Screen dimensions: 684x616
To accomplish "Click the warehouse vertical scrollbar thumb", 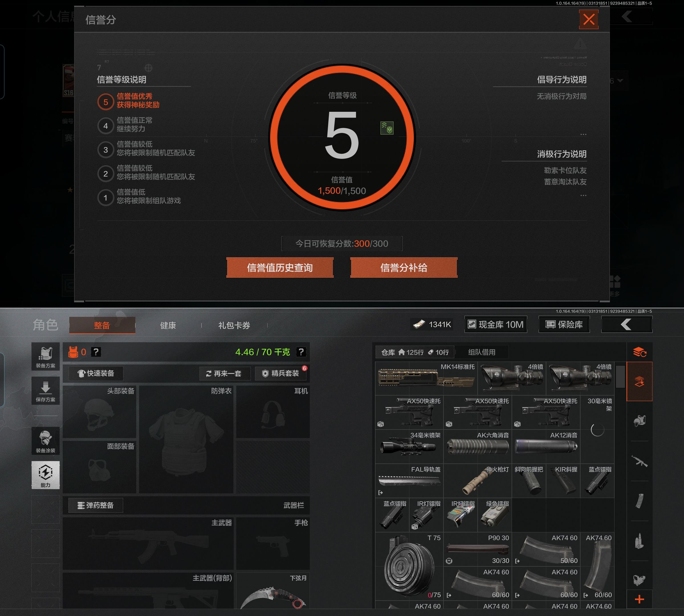I will pyautogui.click(x=620, y=376).
